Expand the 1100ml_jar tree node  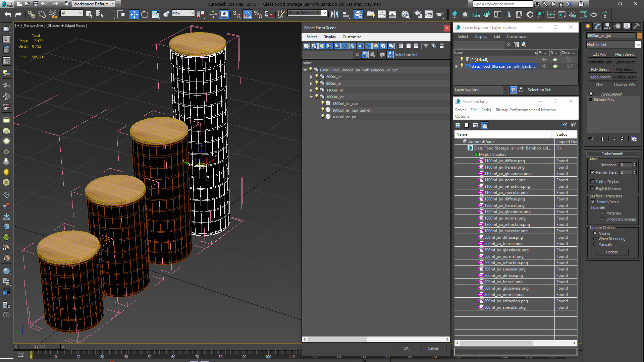pos(311,90)
